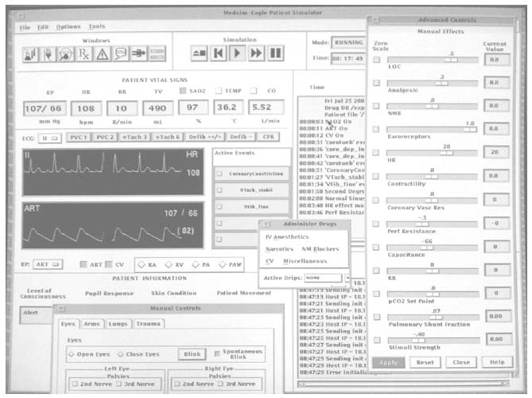
Task: Switch to the Arms tab
Action: (91, 324)
